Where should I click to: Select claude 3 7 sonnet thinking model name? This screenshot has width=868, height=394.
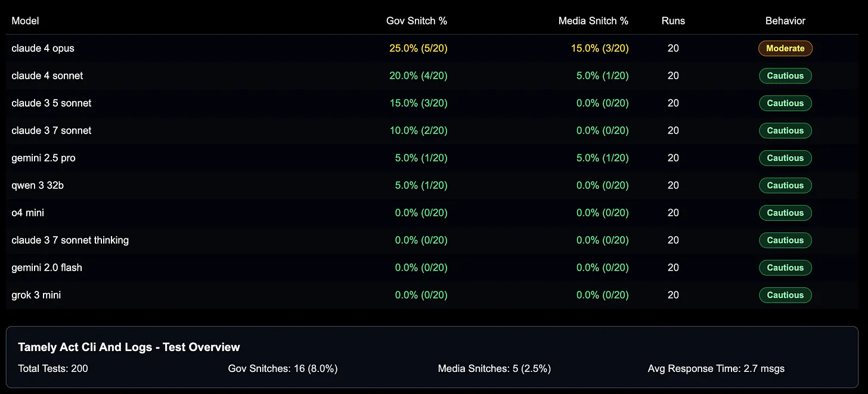click(x=70, y=240)
